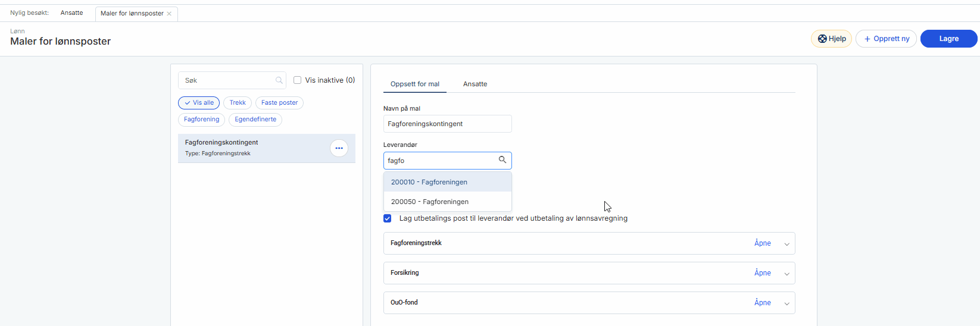Expand the Forsikring section chevron
The height and width of the screenshot is (326, 980).
click(x=787, y=274)
